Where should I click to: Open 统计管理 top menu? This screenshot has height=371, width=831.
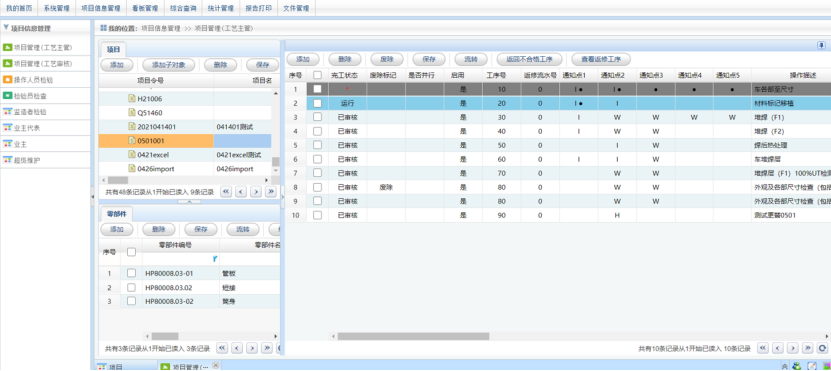pyautogui.click(x=221, y=8)
